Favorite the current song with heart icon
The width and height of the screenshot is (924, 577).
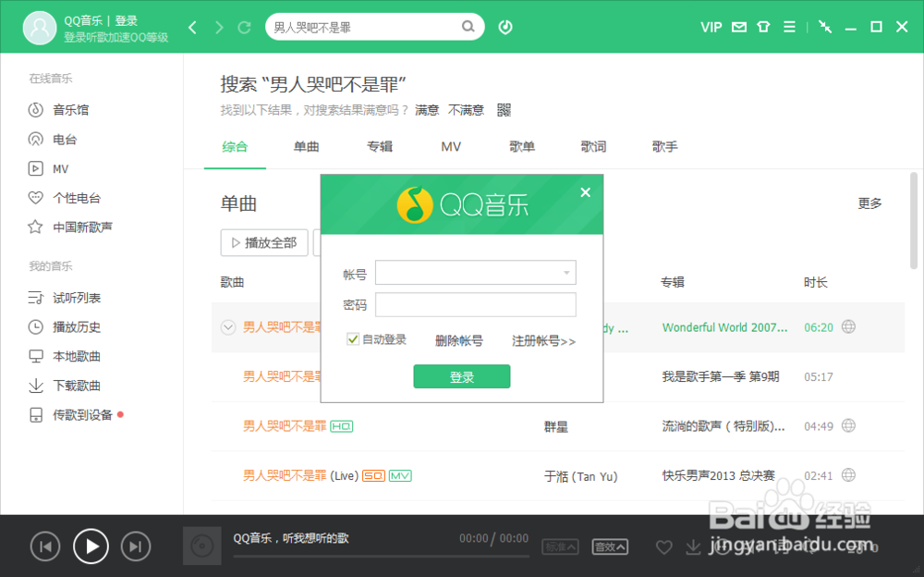pos(664,547)
